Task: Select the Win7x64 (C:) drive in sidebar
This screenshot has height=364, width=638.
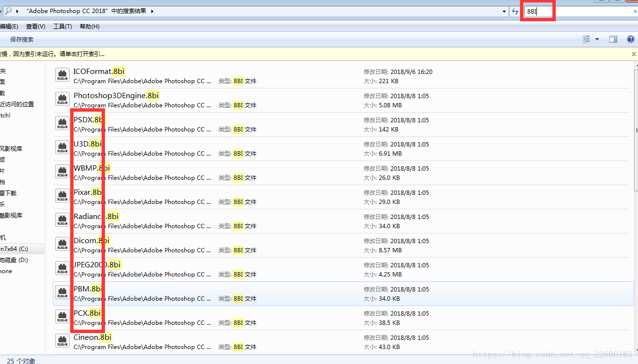Action: pyautogui.click(x=15, y=249)
